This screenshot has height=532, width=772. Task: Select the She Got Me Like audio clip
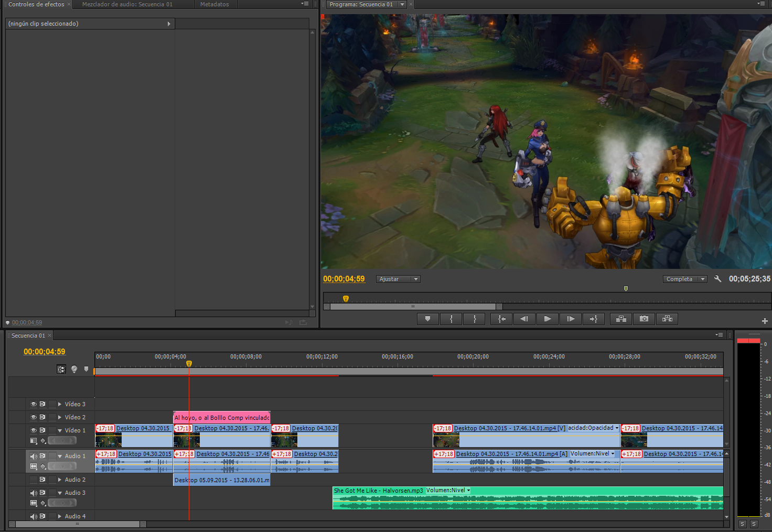528,498
